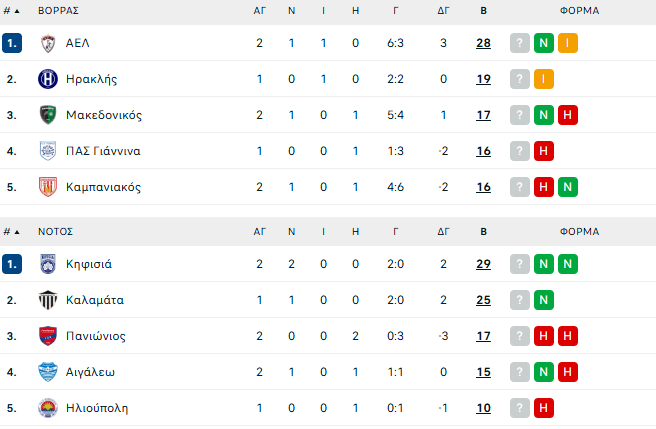Click the Κηφισιά team crest

click(48, 264)
